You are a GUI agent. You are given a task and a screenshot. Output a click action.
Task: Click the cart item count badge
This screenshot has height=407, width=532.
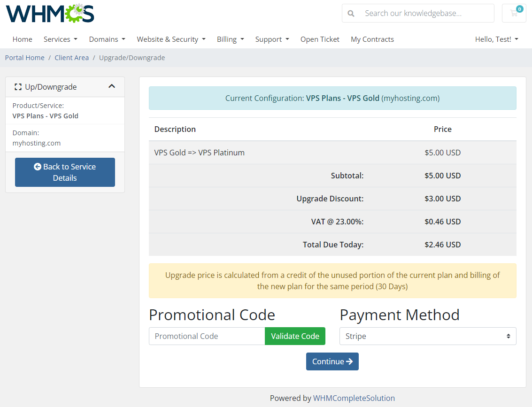pos(520,8)
